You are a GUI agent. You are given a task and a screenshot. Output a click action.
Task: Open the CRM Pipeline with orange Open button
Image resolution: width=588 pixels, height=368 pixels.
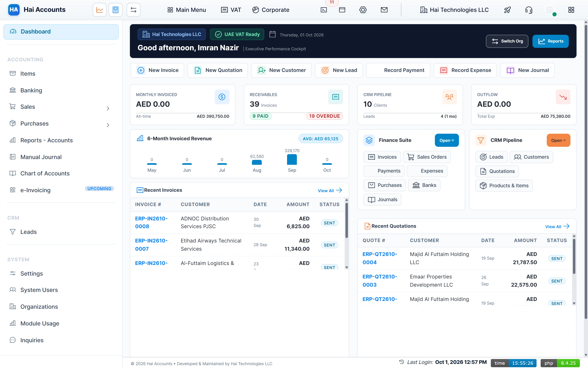[x=558, y=140]
